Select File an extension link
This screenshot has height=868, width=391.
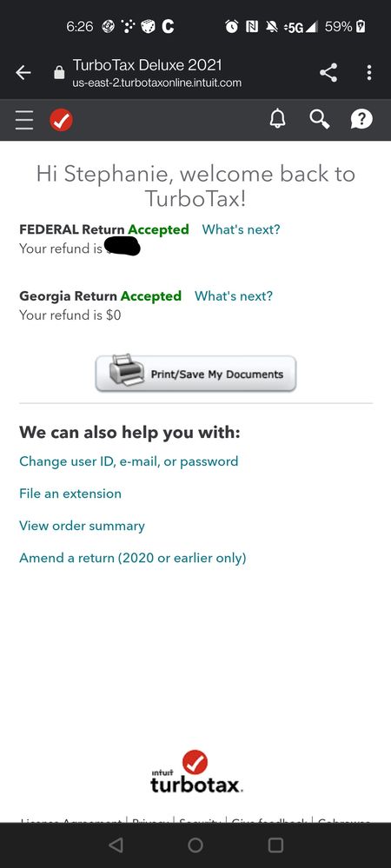coord(70,494)
